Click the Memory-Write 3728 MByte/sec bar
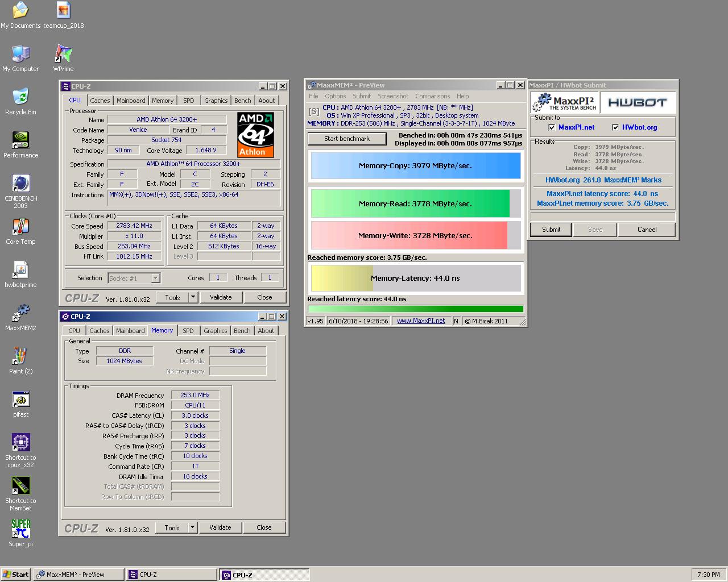This screenshot has width=728, height=582. pos(415,235)
